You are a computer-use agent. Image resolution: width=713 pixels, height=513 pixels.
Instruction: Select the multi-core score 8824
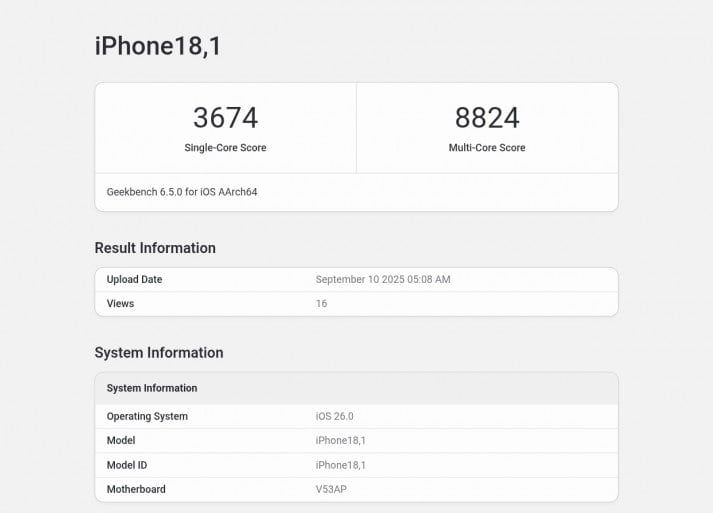coord(487,117)
